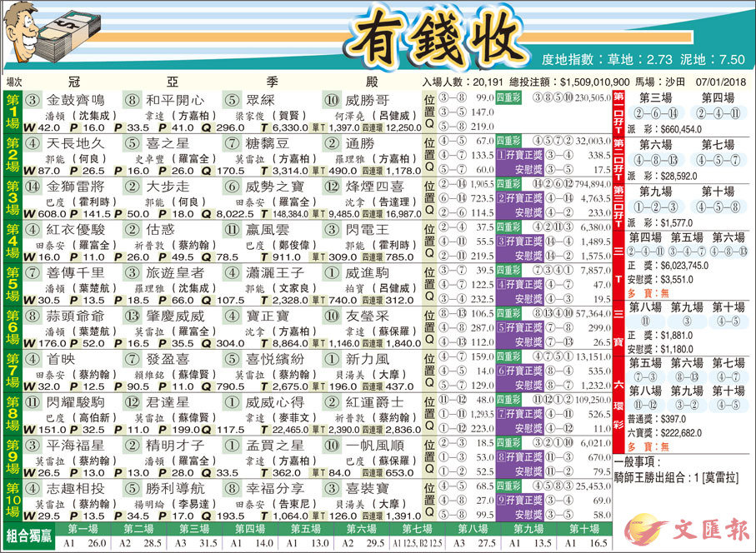Click the 冠 column header
This screenshot has width=756, height=553.
(73, 82)
